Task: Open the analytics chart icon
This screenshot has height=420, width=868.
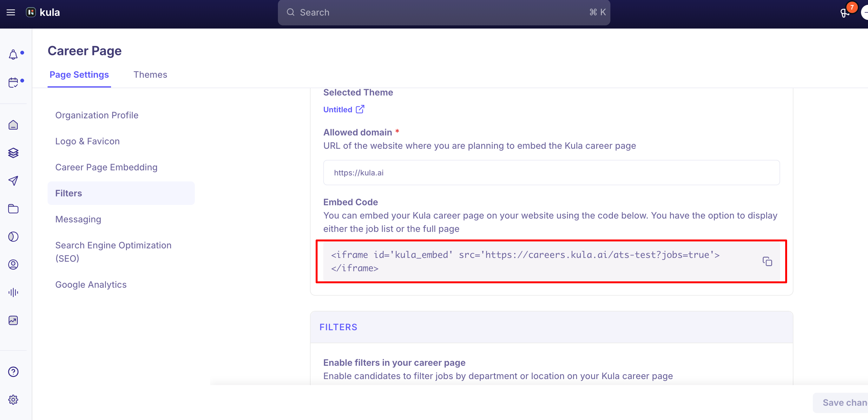Action: pos(13,320)
